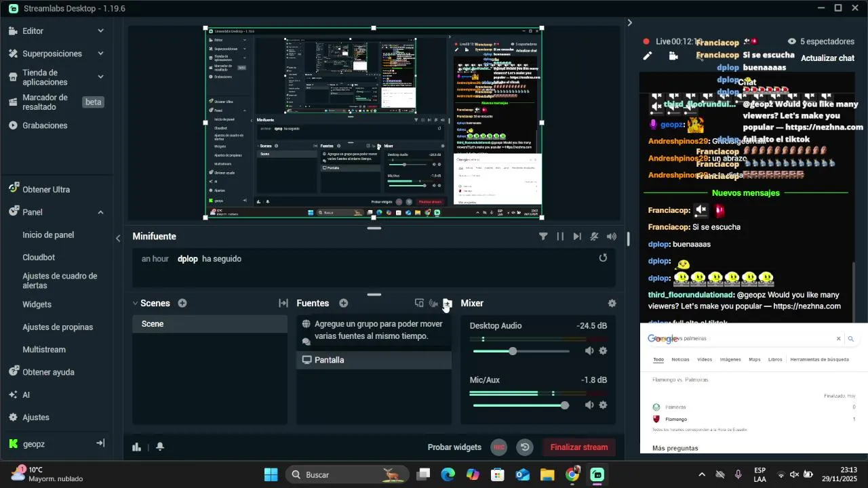Open the AI section in sidebar
This screenshot has height=488, width=868.
[x=26, y=395]
